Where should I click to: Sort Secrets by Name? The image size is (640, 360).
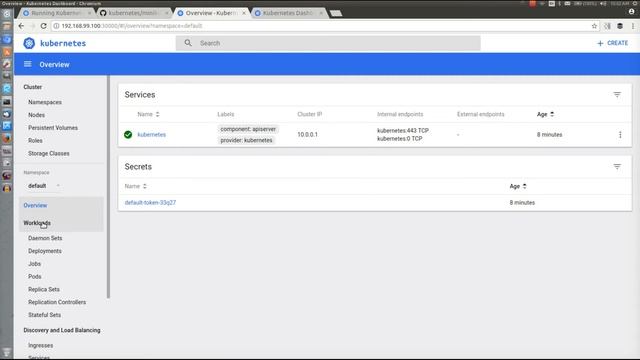pyautogui.click(x=136, y=186)
